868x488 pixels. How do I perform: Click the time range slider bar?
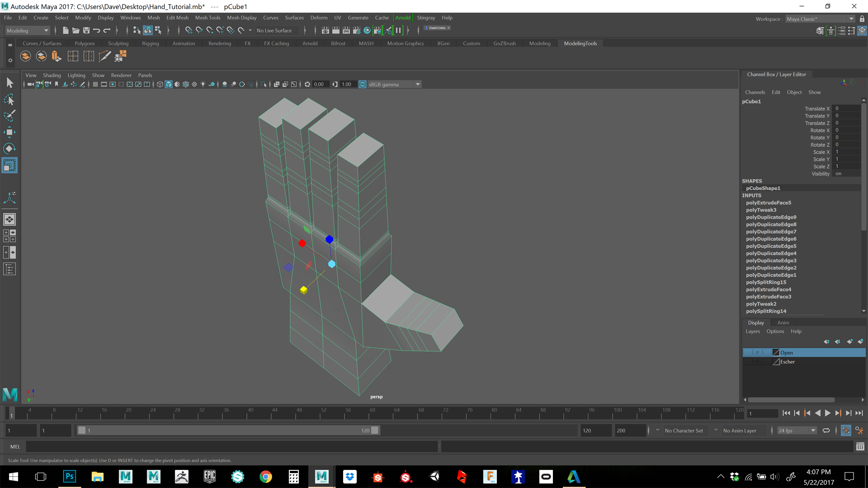(228, 431)
